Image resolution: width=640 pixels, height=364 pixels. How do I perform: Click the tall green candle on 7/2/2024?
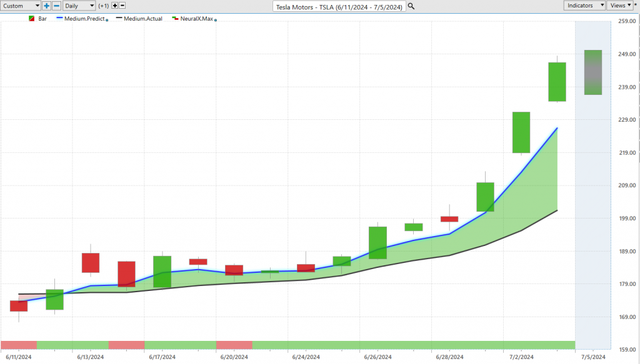coord(521,132)
